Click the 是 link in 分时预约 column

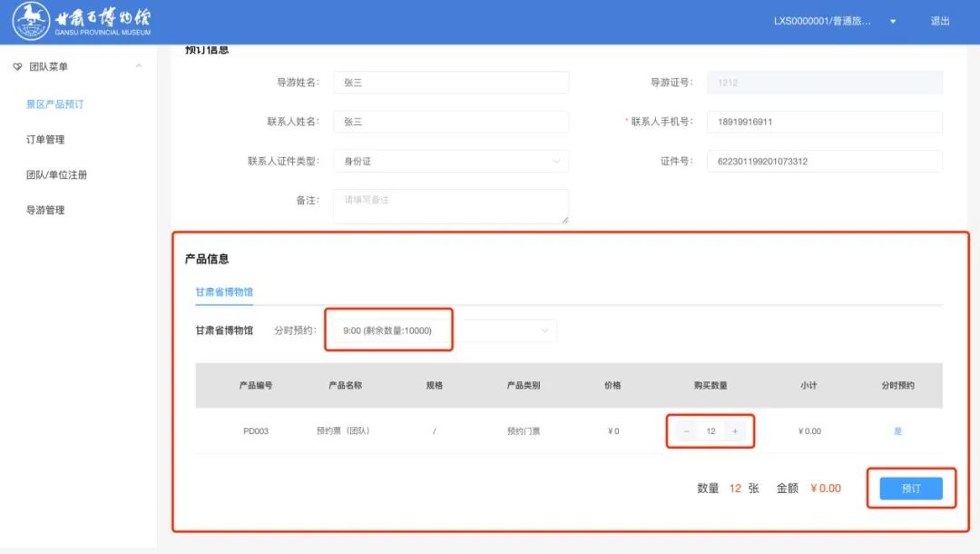[x=898, y=430]
